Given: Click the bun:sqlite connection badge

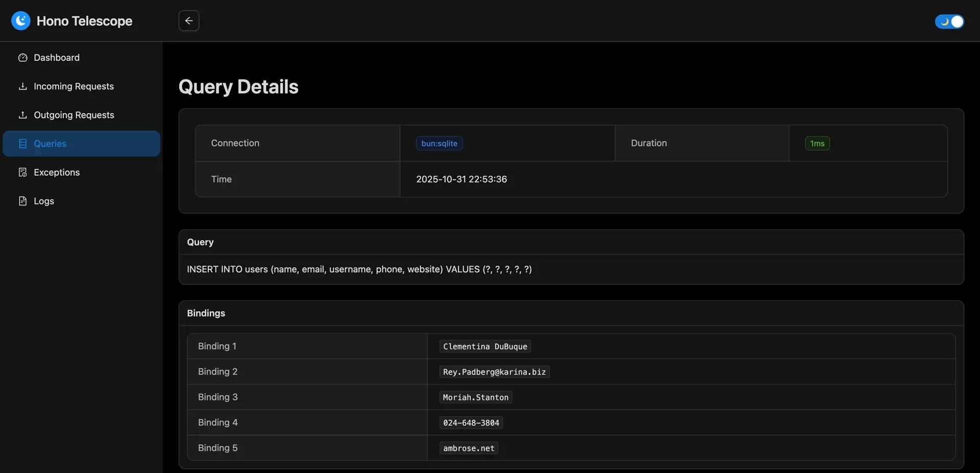Looking at the screenshot, I should pos(439,143).
